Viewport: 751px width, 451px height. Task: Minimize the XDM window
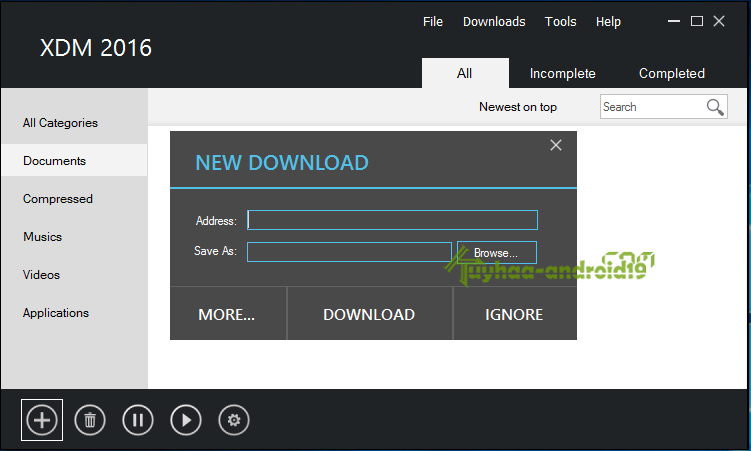pos(674,21)
